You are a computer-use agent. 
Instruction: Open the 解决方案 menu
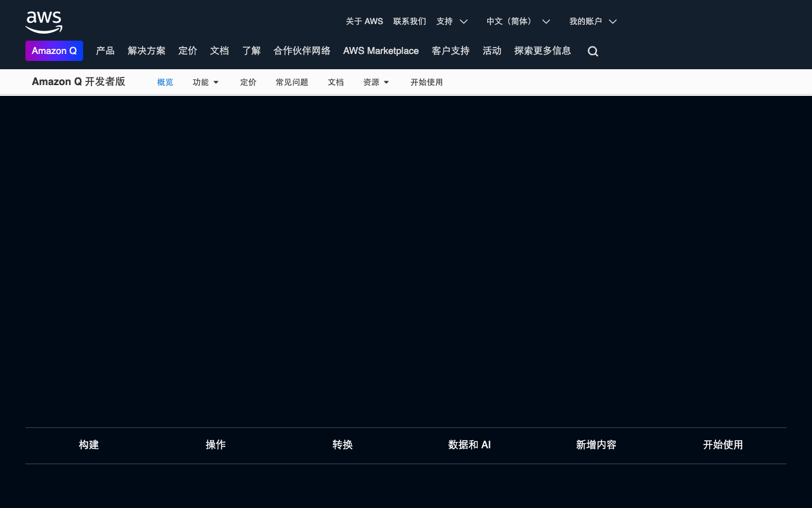(x=147, y=51)
